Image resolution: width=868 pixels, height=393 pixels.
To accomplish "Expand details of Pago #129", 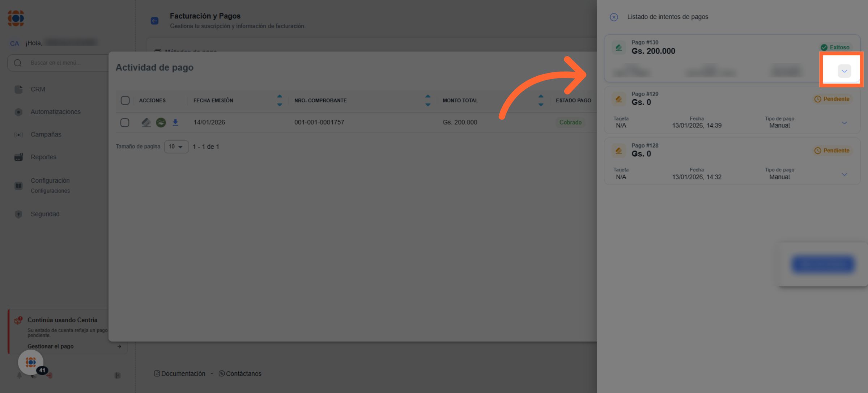I will pos(844,123).
